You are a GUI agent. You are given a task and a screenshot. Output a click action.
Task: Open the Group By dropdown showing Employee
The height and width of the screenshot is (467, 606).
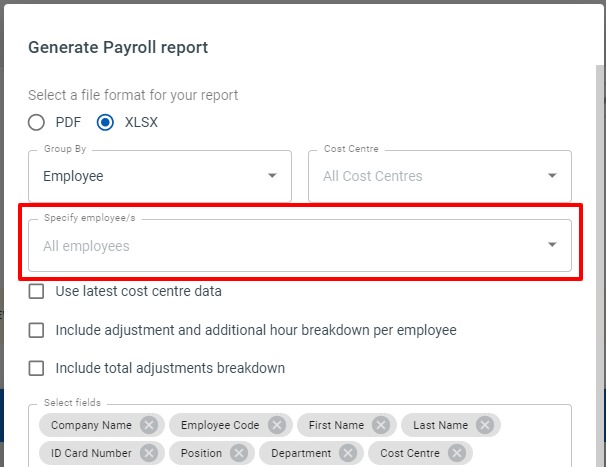160,176
